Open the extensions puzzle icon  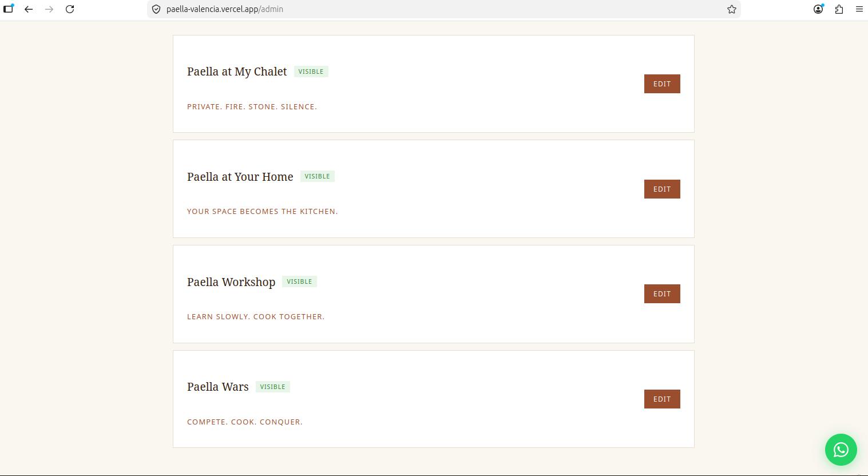(839, 9)
